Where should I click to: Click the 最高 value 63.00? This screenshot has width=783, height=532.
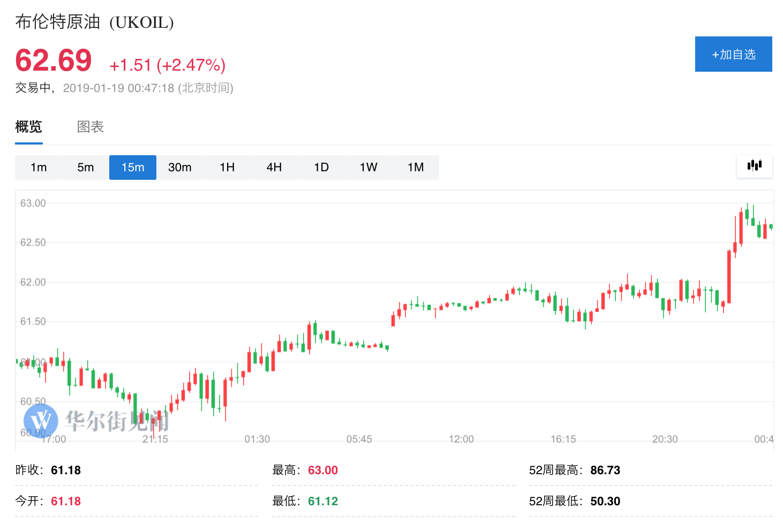click(323, 470)
